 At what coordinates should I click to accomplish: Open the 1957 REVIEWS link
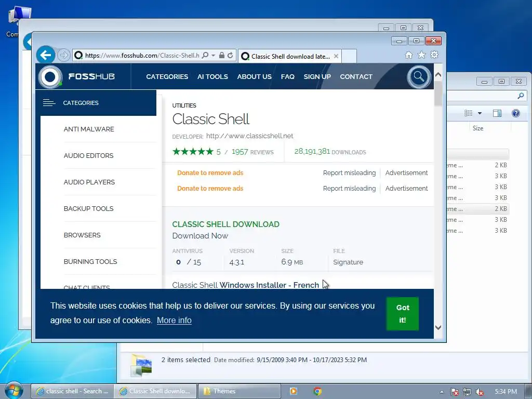coord(252,152)
